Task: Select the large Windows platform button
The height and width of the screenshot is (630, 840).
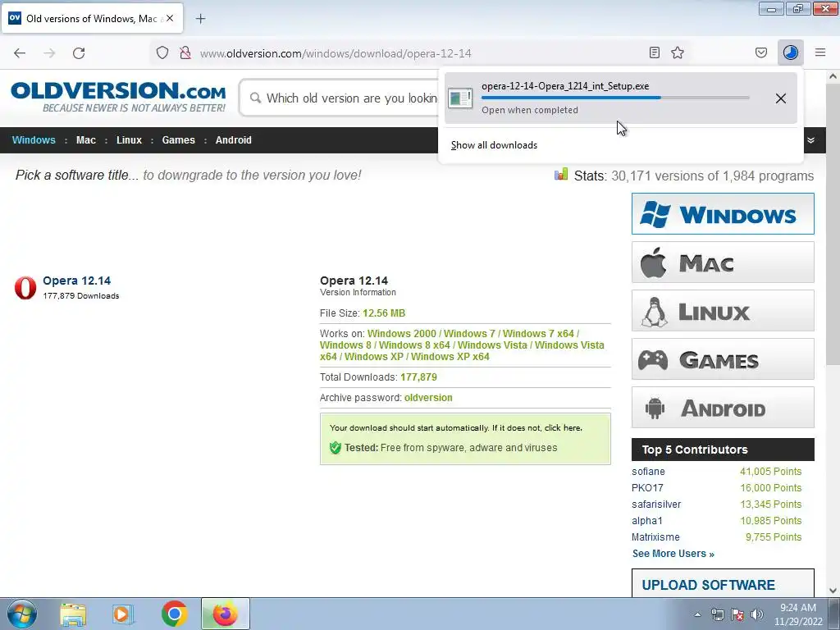Action: (723, 214)
